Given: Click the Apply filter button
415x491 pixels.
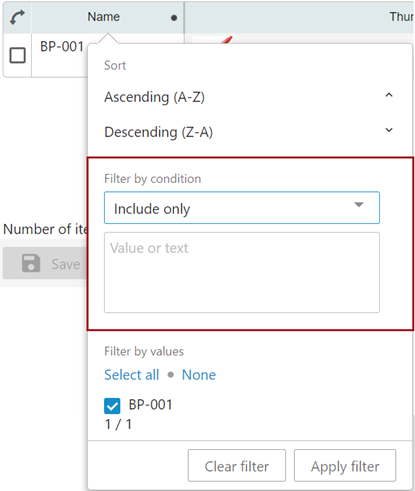Looking at the screenshot, I should click(345, 466).
